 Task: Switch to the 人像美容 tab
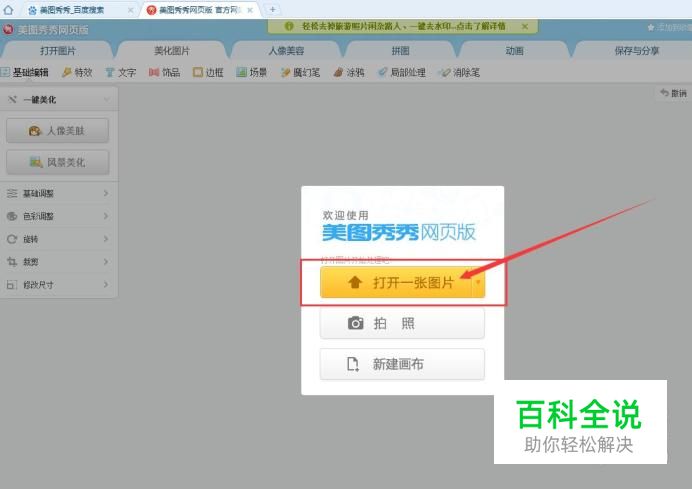(x=286, y=51)
